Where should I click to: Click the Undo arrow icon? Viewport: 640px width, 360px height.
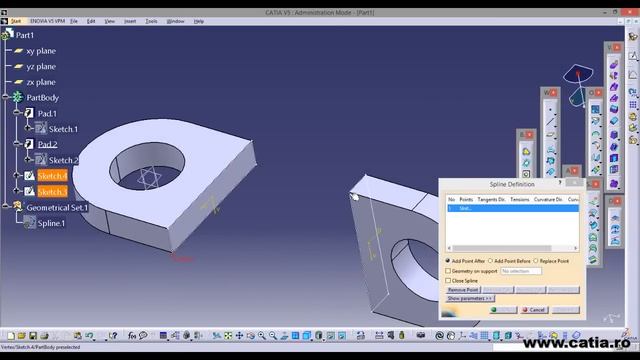tap(89, 336)
